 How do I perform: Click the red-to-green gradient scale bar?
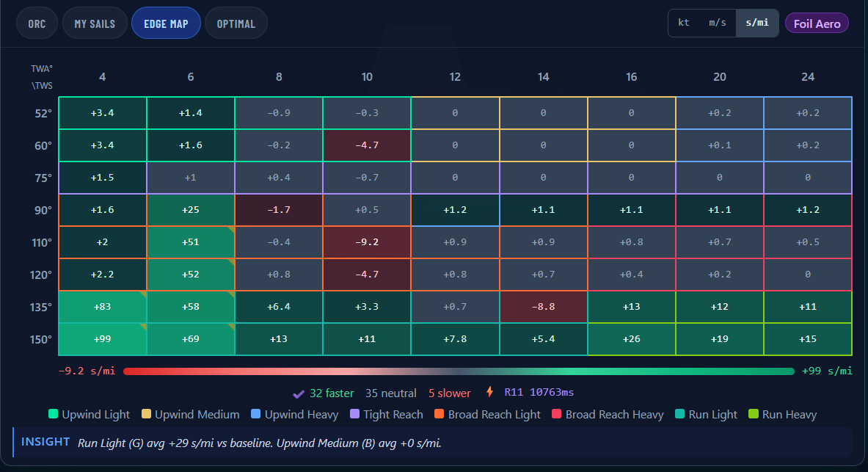459,371
